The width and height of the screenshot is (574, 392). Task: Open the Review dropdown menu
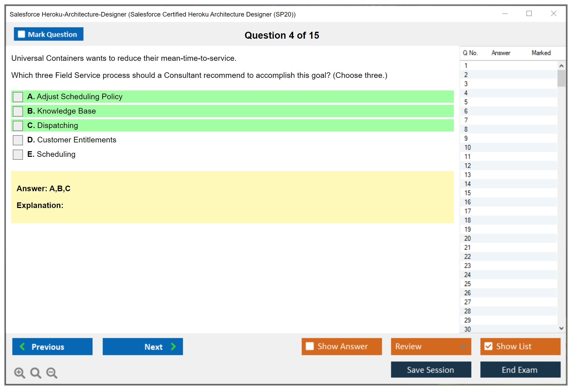(463, 346)
